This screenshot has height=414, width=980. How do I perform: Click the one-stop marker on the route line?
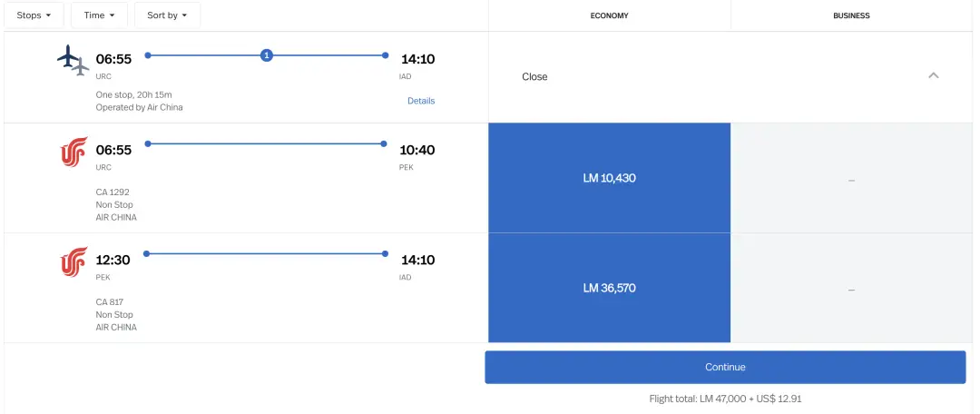pos(267,55)
